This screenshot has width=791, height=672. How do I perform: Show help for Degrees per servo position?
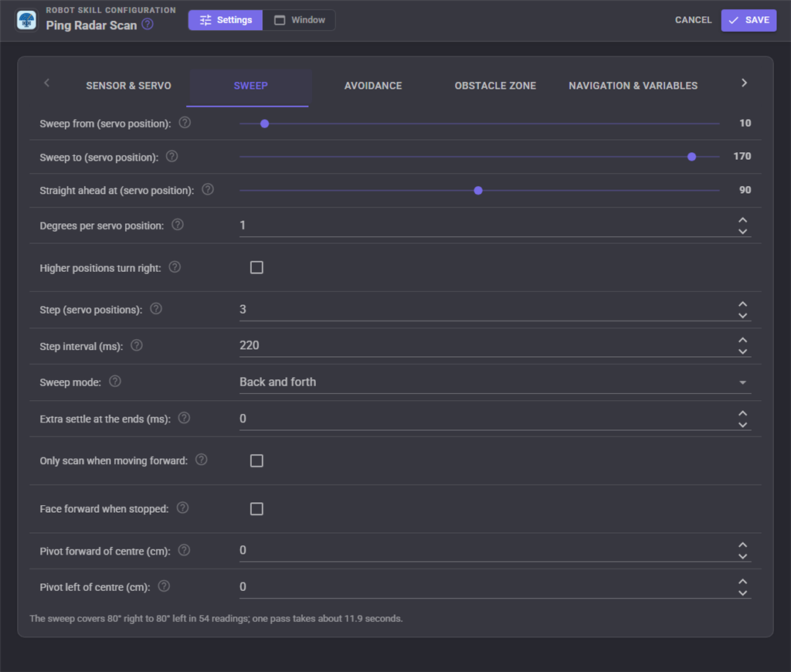click(x=178, y=225)
